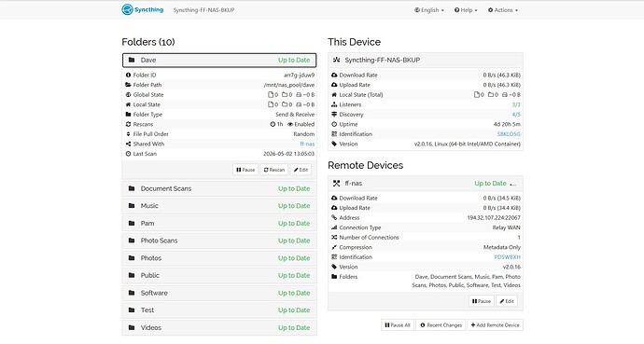Expand the Software folder row

[219, 293]
